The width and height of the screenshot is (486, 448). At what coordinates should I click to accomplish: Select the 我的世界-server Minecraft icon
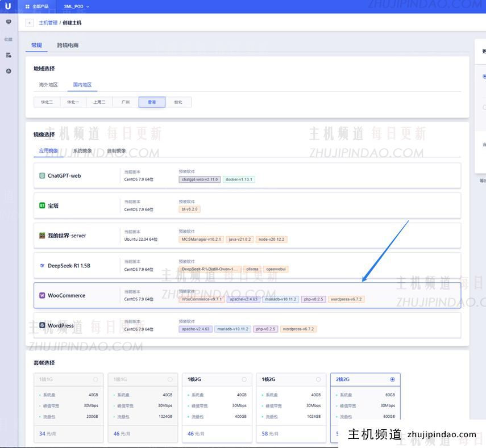[x=42, y=236]
